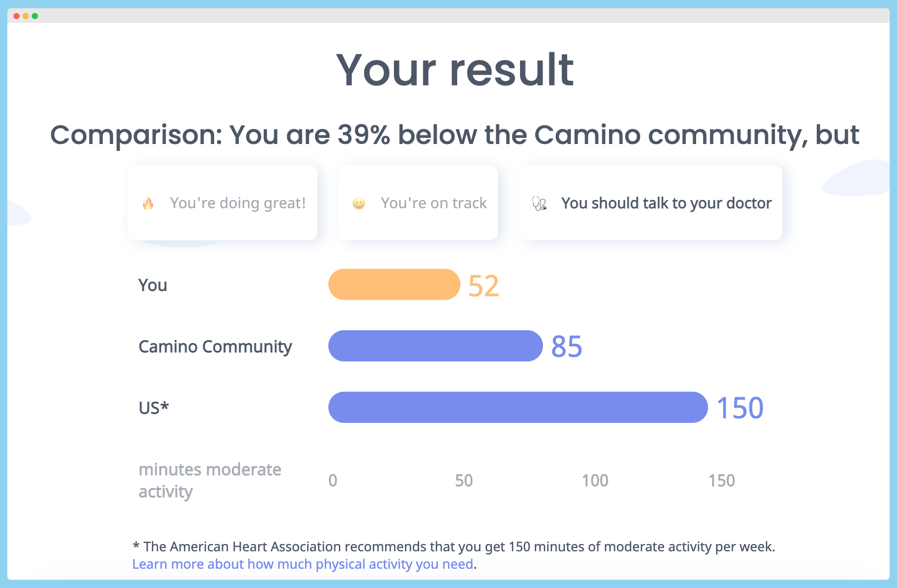This screenshot has height=588, width=897.
Task: Click the flame icon on first card
Action: pos(148,203)
